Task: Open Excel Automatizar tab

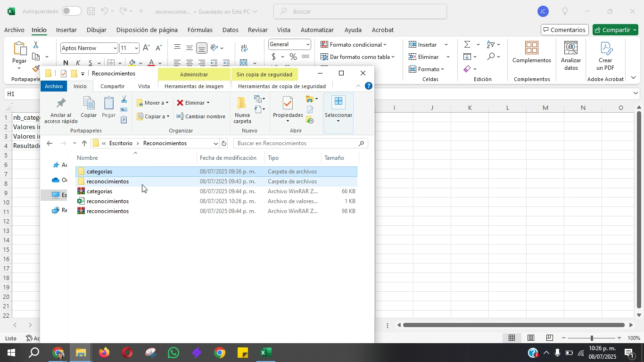Action: (317, 30)
